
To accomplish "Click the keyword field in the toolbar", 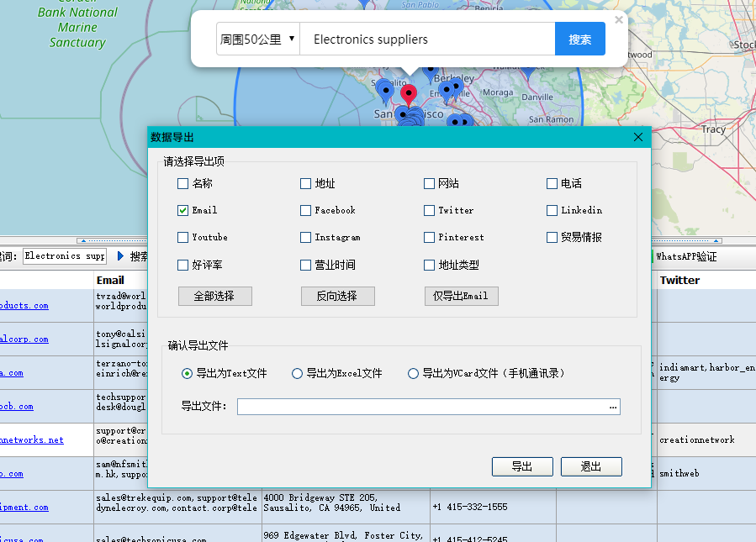I will (x=64, y=255).
